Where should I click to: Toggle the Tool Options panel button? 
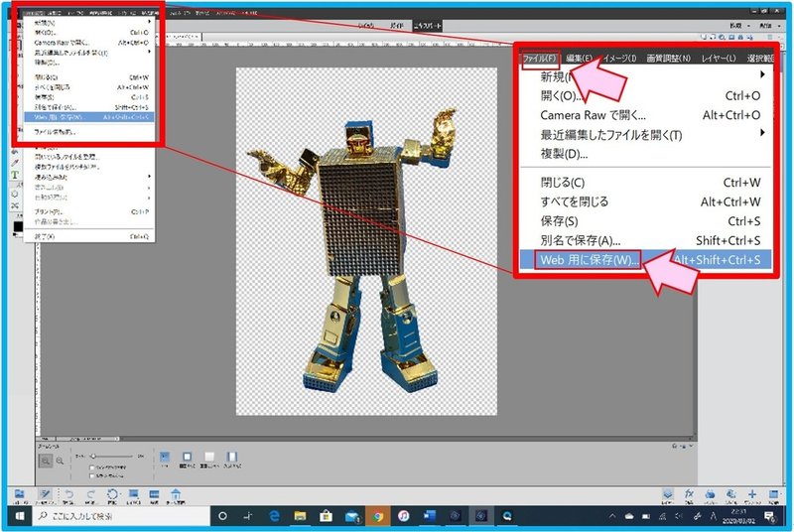click(45, 496)
